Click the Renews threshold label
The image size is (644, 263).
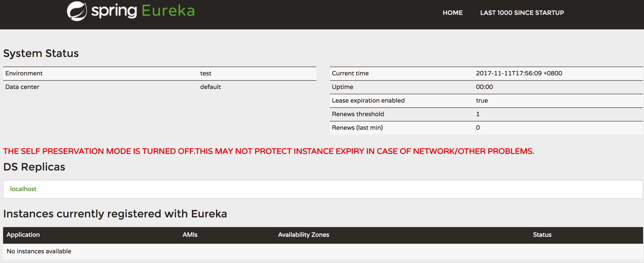pyautogui.click(x=358, y=114)
